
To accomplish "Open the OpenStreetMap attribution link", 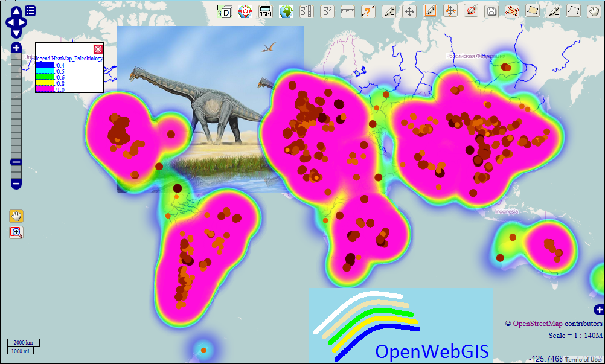I will (x=537, y=324).
